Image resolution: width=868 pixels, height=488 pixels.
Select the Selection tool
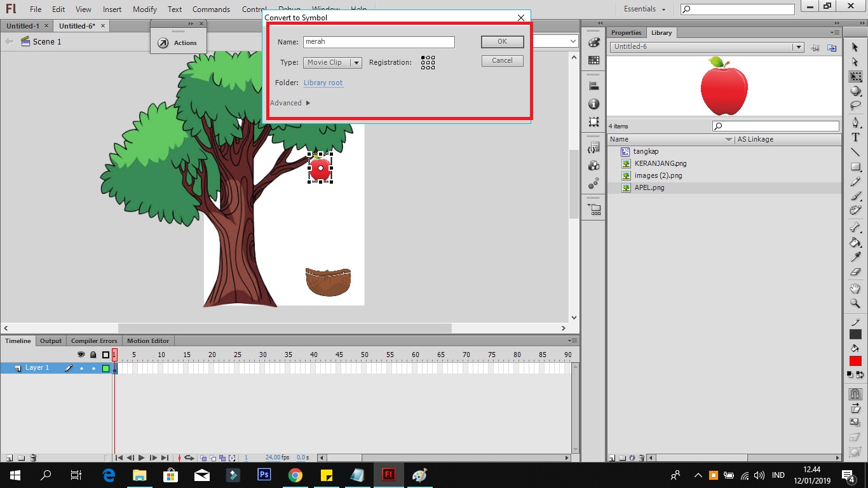tap(855, 47)
